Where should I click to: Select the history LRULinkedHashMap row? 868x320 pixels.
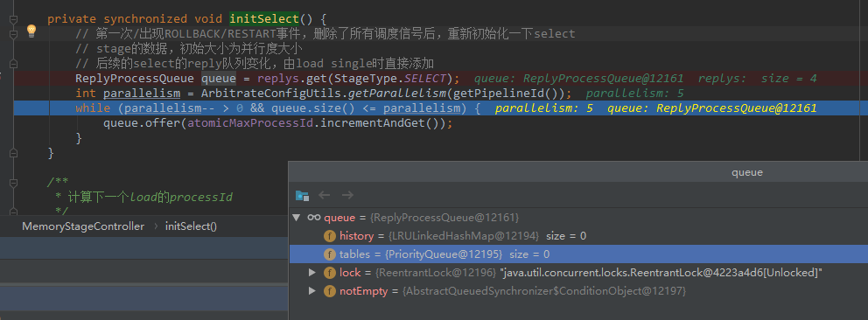tap(578, 236)
